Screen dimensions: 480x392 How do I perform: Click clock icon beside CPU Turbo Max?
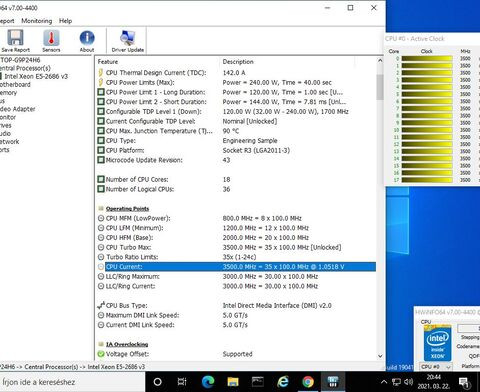(101, 247)
